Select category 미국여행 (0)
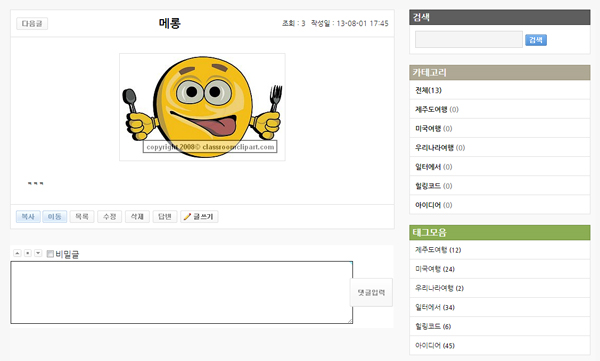This screenshot has width=600, height=361. [434, 129]
